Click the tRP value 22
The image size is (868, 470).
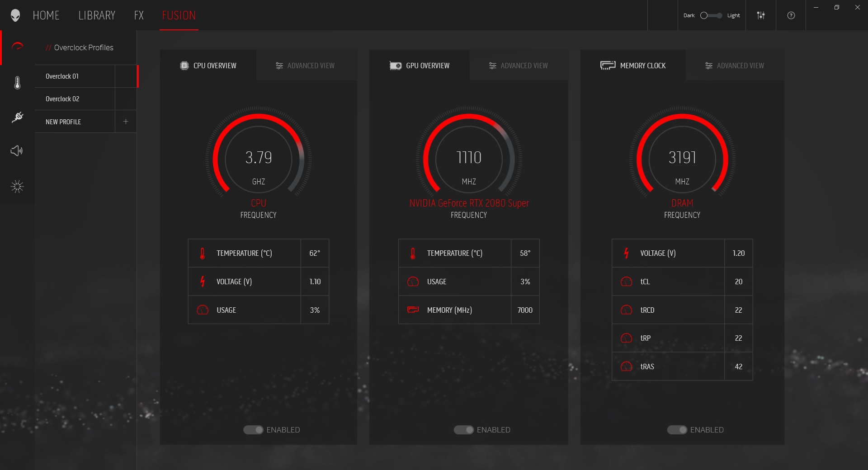coord(739,338)
